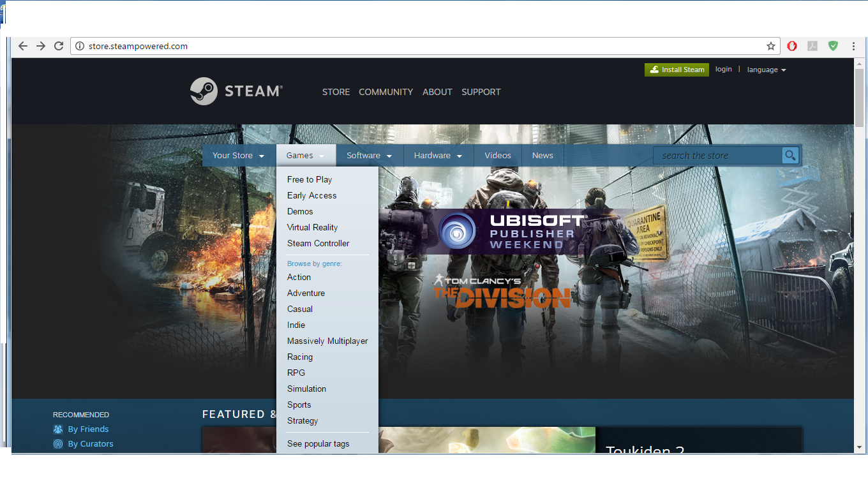Click the site information icon in address bar
The width and height of the screenshot is (868, 490).
[80, 46]
